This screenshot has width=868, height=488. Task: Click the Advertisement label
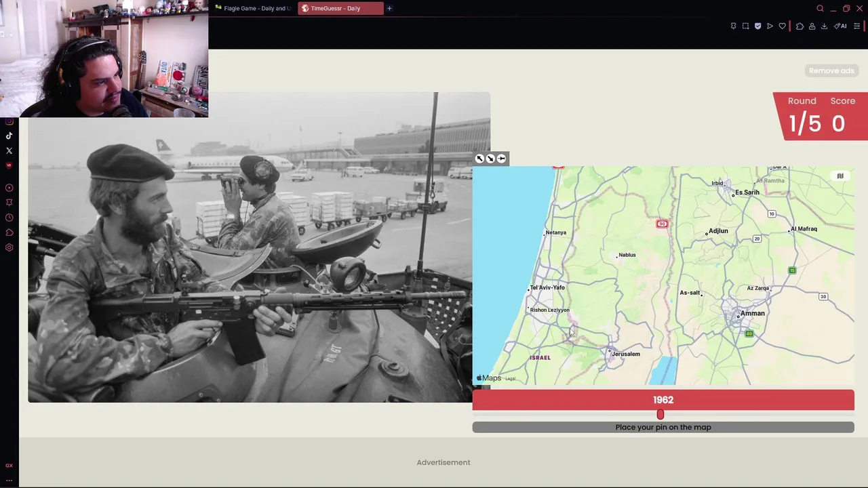pos(443,462)
